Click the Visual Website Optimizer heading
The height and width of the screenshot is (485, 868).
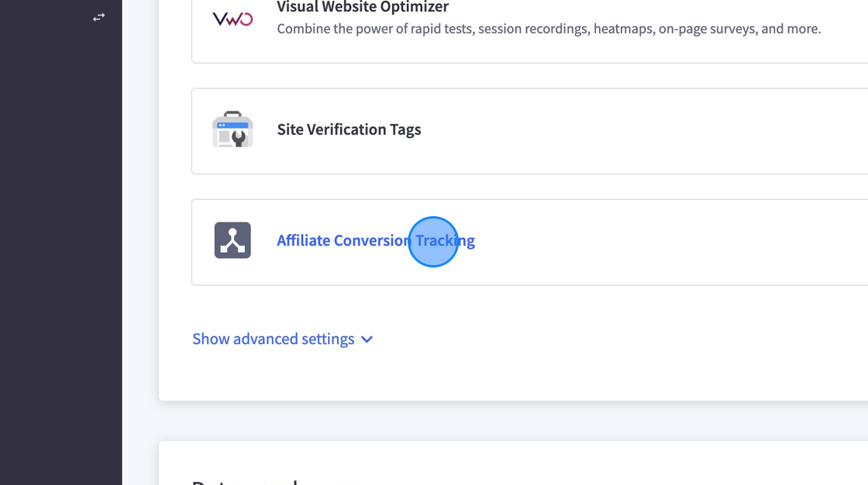[x=362, y=7]
